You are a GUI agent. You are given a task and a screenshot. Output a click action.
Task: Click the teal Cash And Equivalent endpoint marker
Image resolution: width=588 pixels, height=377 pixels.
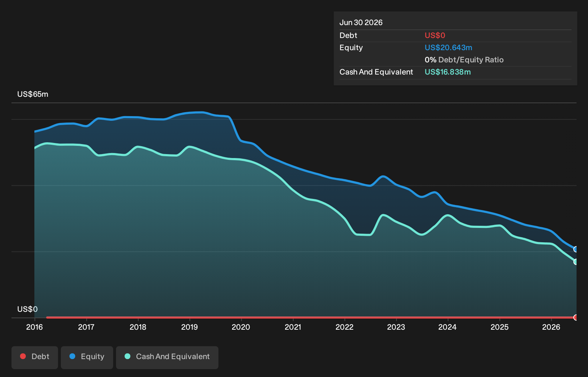point(576,262)
